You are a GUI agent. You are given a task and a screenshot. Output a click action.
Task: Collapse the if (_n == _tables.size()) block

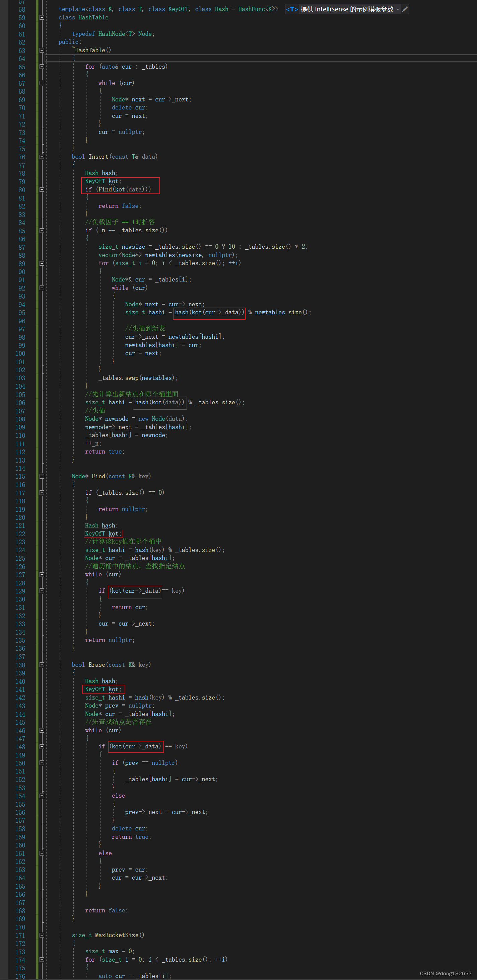coord(42,231)
